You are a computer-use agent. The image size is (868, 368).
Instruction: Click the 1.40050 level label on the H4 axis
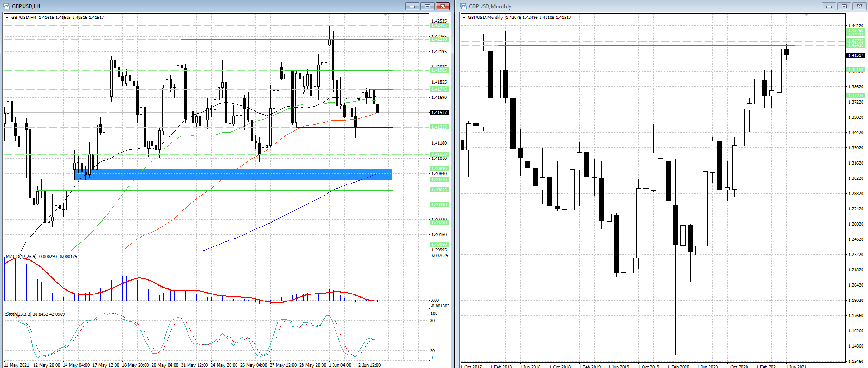(x=439, y=245)
